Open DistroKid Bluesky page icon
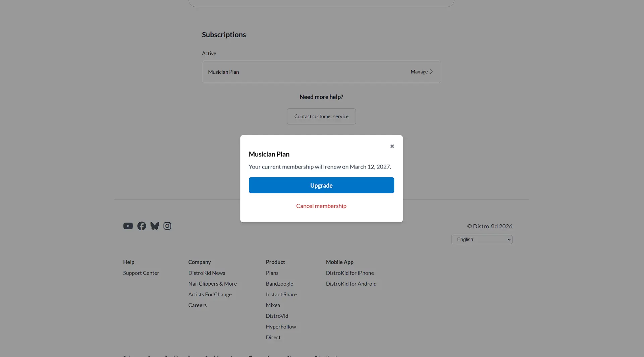This screenshot has height=357, width=644. pos(155,226)
